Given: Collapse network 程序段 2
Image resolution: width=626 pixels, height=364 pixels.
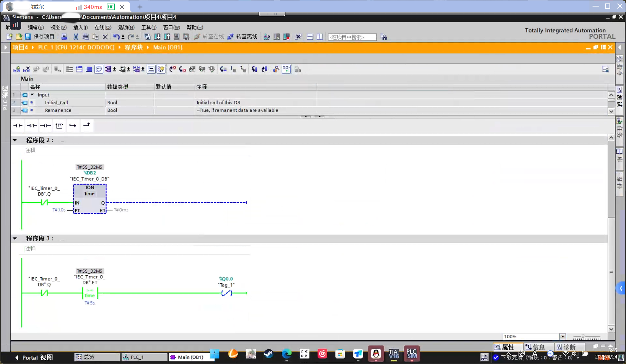Looking at the screenshot, I should (x=15, y=140).
